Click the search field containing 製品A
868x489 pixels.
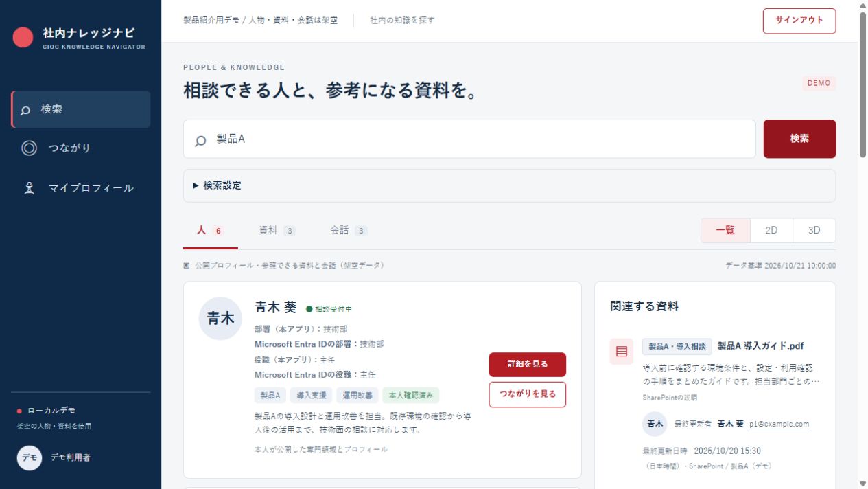pyautogui.click(x=469, y=139)
